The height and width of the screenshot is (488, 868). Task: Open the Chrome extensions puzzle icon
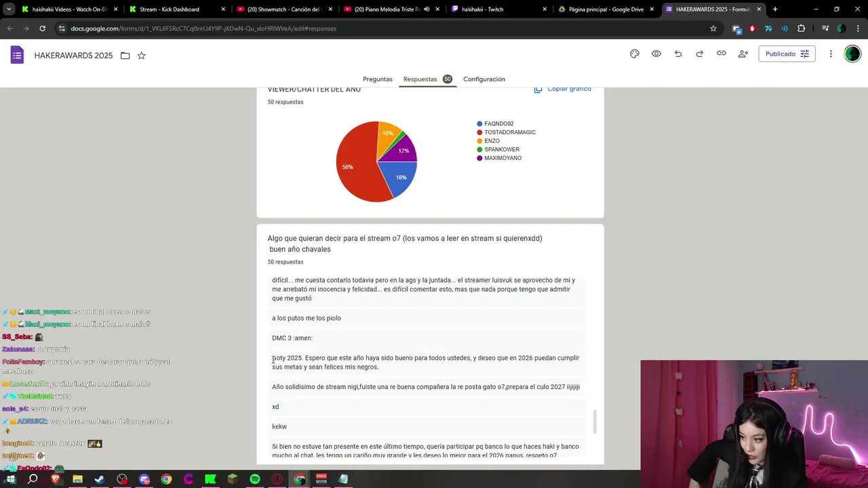click(802, 28)
